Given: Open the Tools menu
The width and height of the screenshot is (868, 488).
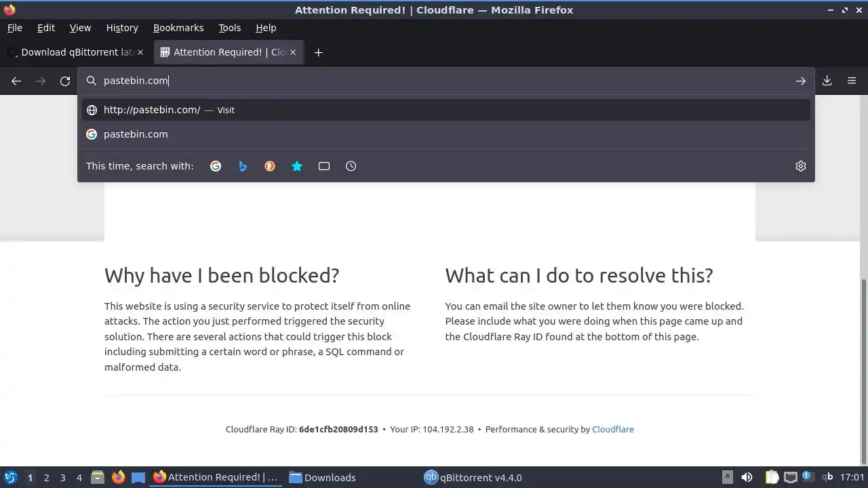Looking at the screenshot, I should click(x=229, y=28).
